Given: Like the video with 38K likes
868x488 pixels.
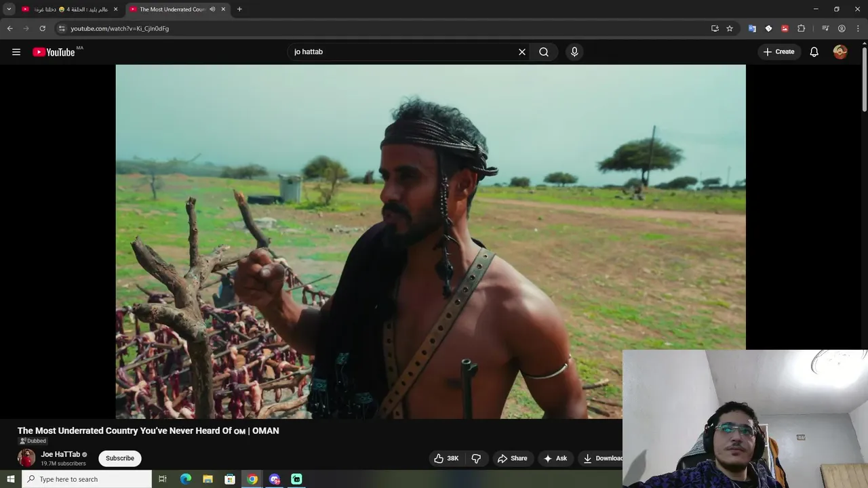Looking at the screenshot, I should (446, 458).
